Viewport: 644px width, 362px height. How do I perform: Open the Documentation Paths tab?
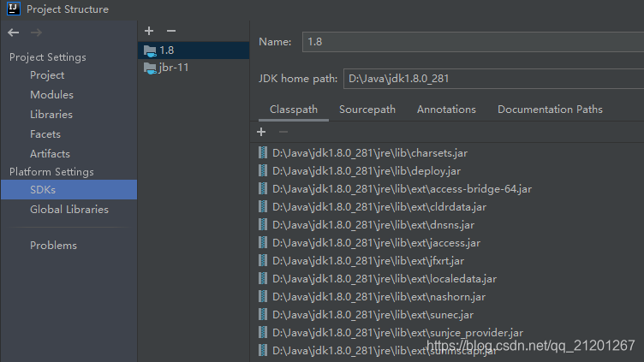click(x=550, y=110)
